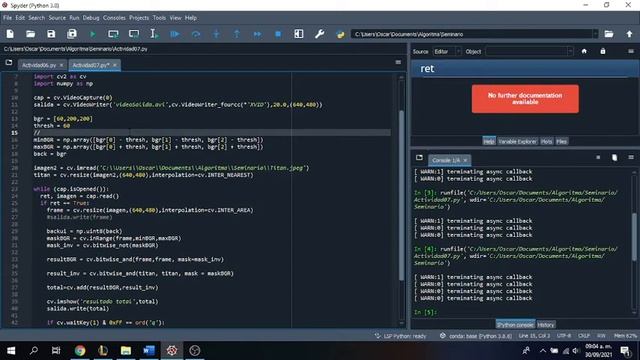Switch to the Variable Explorer tab
Viewport: 640px width, 360px height.
[518, 142]
